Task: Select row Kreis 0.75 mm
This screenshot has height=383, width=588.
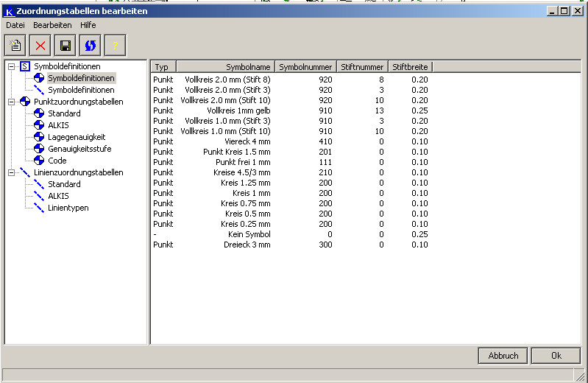Action: 291,203
